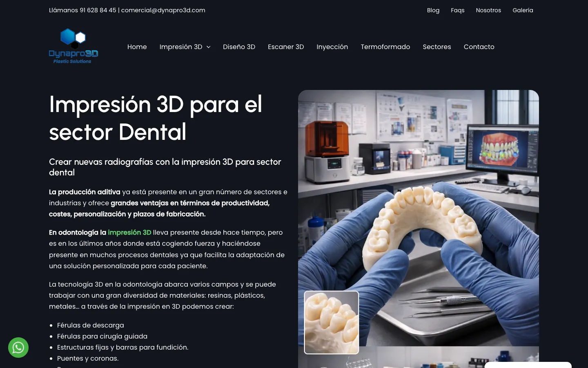Go to the Nosotros page
Screen dimensions: 588x368
coord(488,10)
